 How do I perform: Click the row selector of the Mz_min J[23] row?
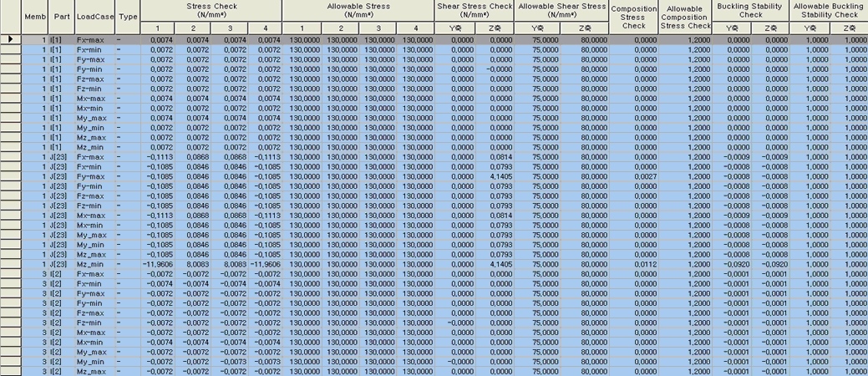(10, 263)
